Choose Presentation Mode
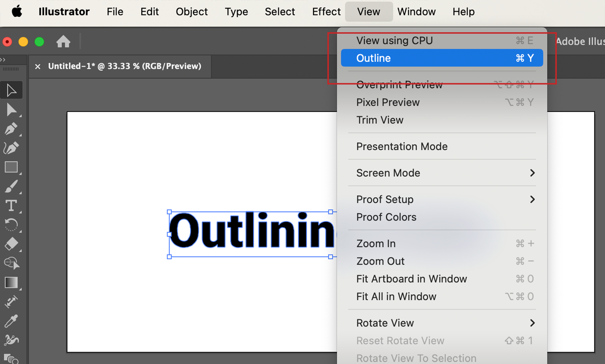 [442, 146]
